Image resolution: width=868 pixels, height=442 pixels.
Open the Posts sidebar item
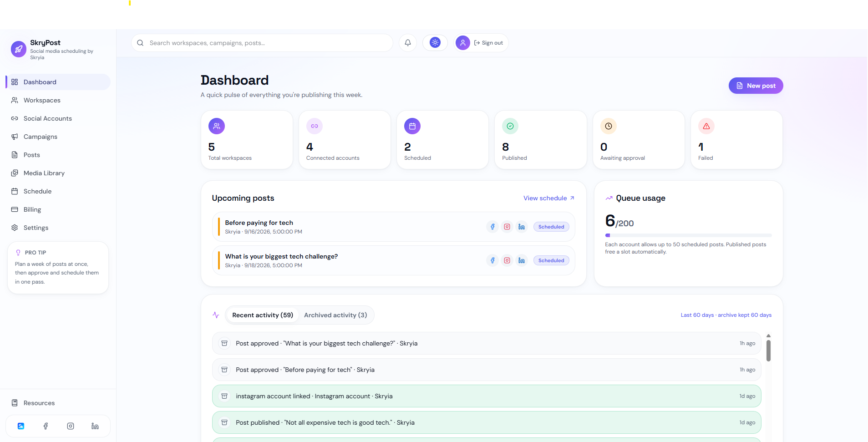58,155
